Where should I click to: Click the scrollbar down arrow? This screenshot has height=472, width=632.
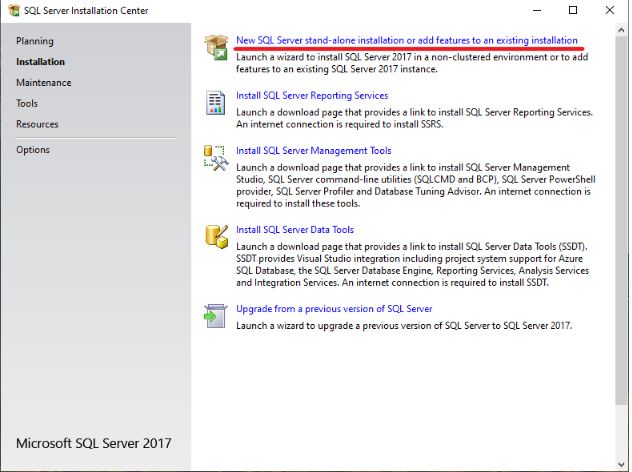pos(621,464)
